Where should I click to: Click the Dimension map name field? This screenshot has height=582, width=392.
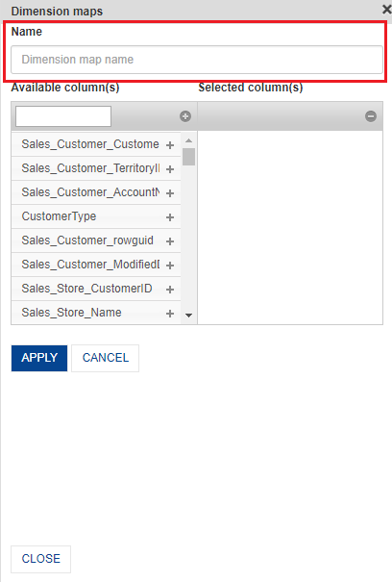coord(197,60)
